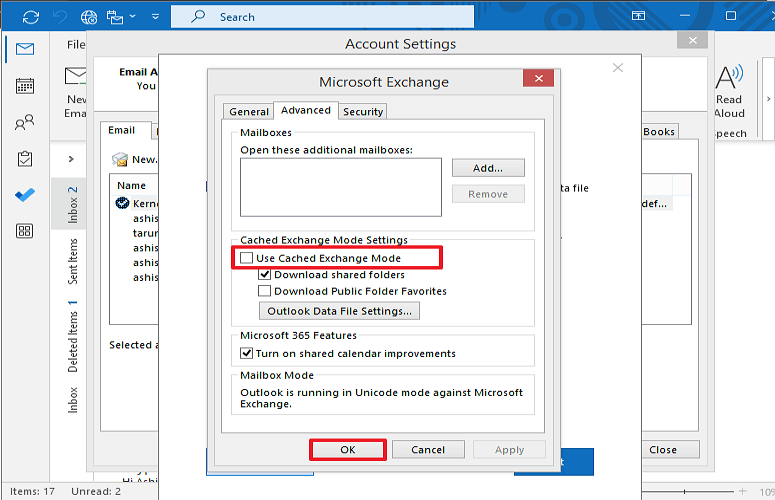Expand the ribbon scroll arrow beside Read Aloud
The height and width of the screenshot is (500, 775).
pyautogui.click(x=768, y=99)
